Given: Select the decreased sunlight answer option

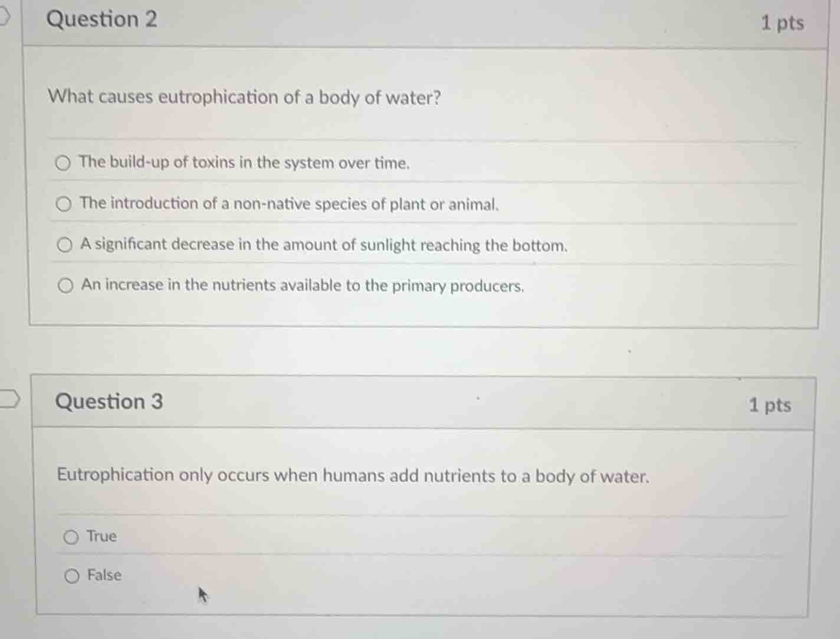Looking at the screenshot, I should [64, 245].
